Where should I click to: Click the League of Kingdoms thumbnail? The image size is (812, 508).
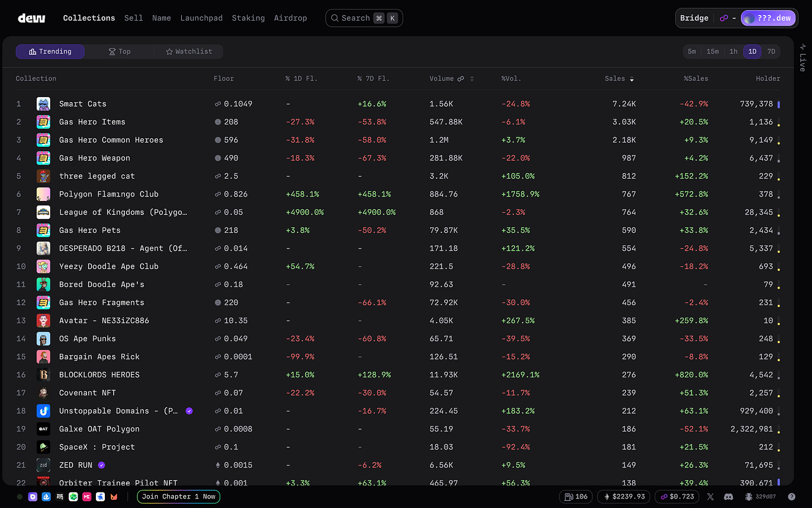43,212
